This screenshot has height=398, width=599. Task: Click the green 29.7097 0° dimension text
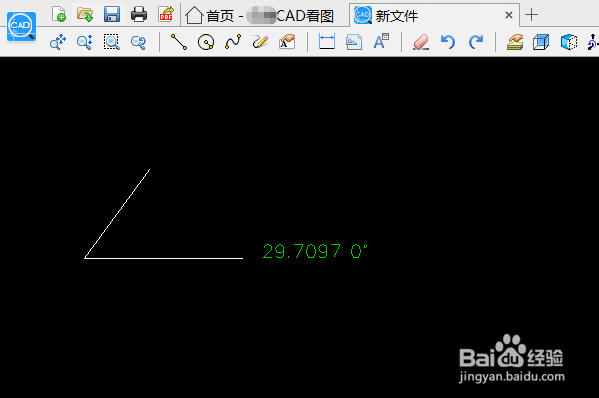point(315,251)
